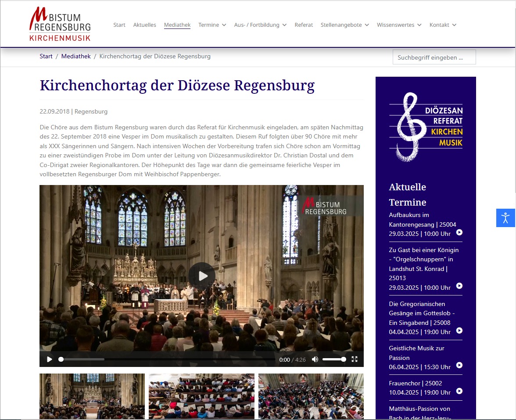The image size is (516, 420).
Task: Open the blue accessibility widget icon
Action: (505, 218)
